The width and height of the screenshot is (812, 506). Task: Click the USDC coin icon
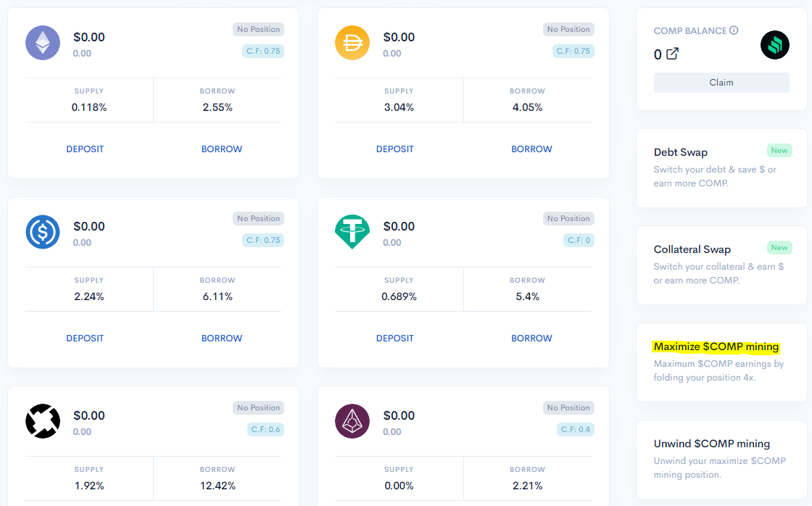click(x=43, y=232)
